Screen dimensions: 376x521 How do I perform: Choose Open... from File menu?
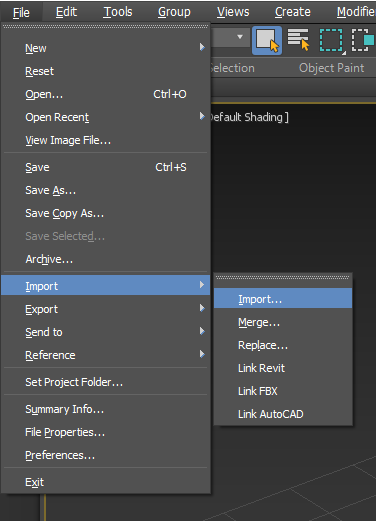coord(106,94)
